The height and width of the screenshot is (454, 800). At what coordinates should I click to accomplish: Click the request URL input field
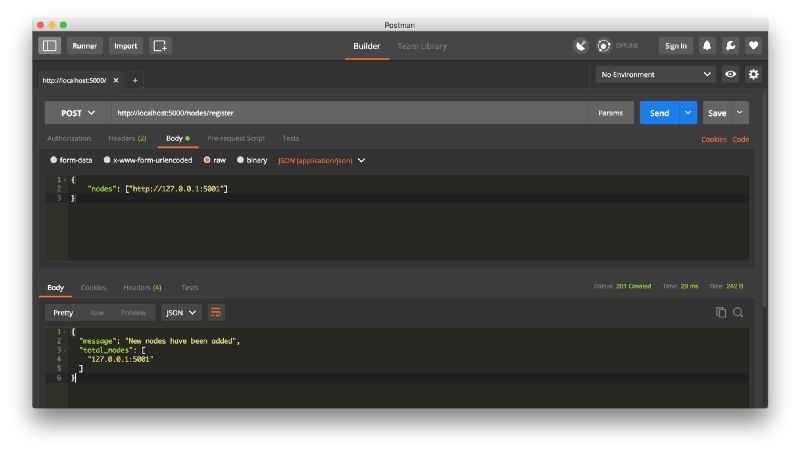point(350,113)
